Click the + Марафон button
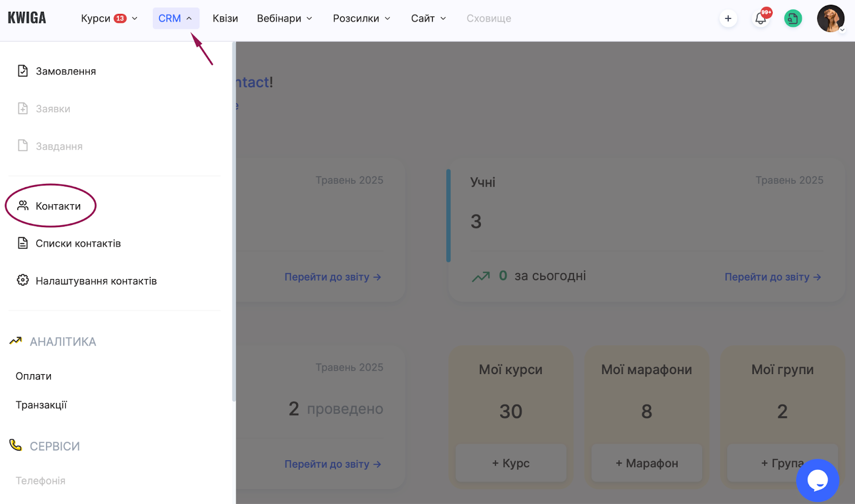 (647, 463)
